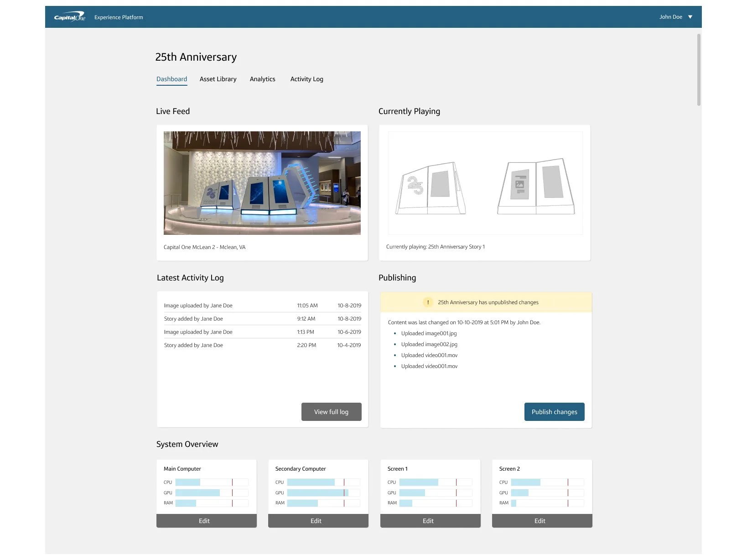Click the 'Content was last changed' message
Image resolution: width=747 pixels, height=560 pixels.
(x=464, y=322)
